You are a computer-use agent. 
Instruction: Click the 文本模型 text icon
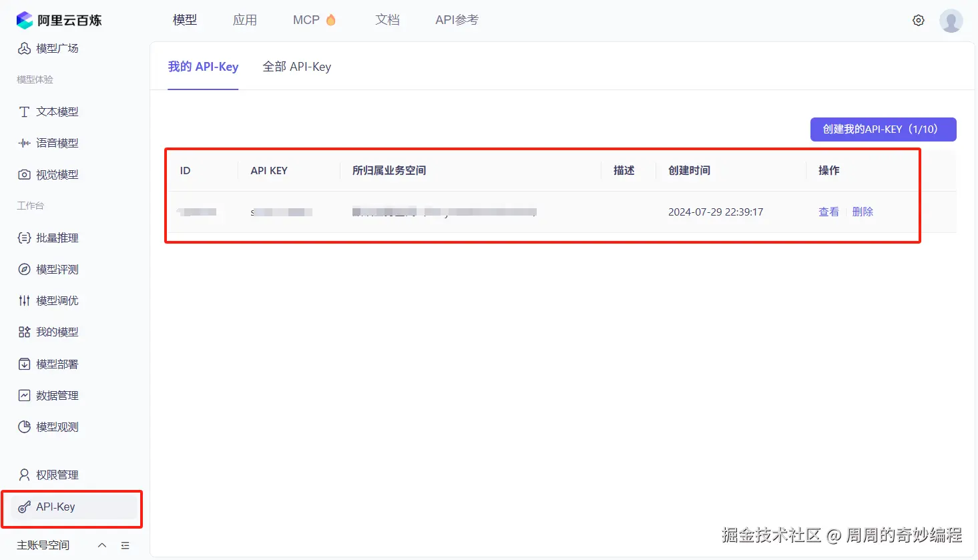coord(24,111)
